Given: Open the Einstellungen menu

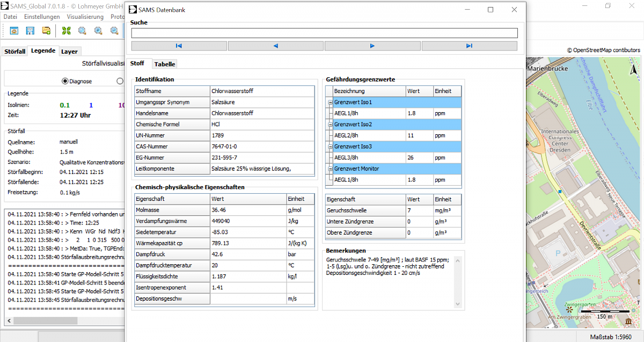Looking at the screenshot, I should coord(42,17).
